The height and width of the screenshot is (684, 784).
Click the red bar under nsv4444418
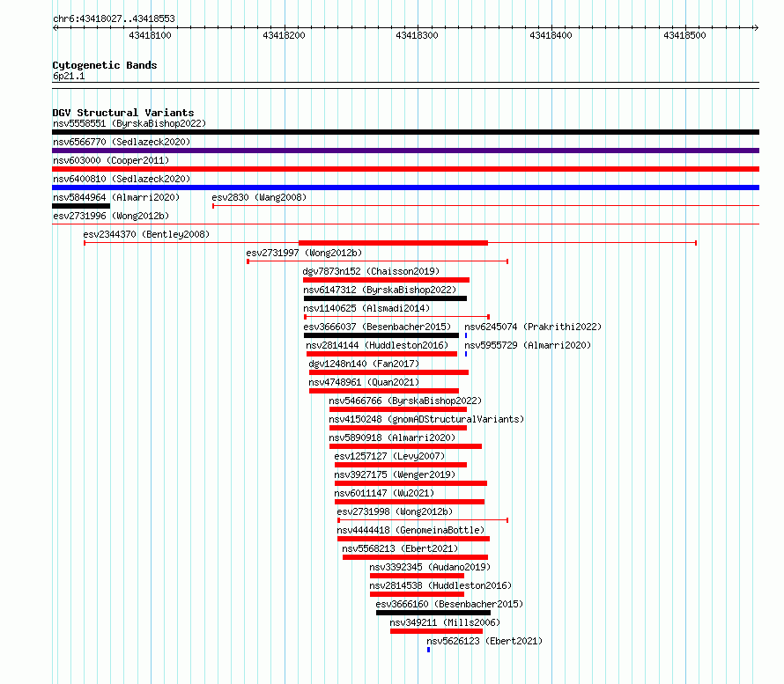click(x=413, y=539)
